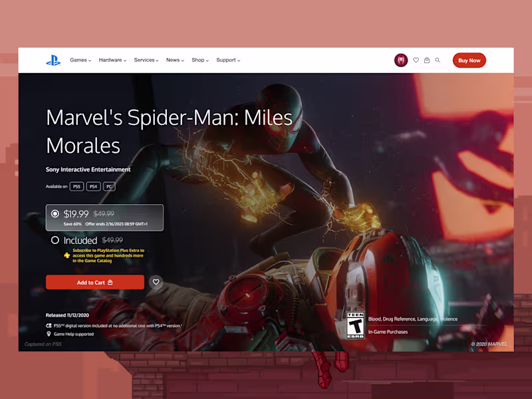Click Add to Cart button

[x=95, y=282]
